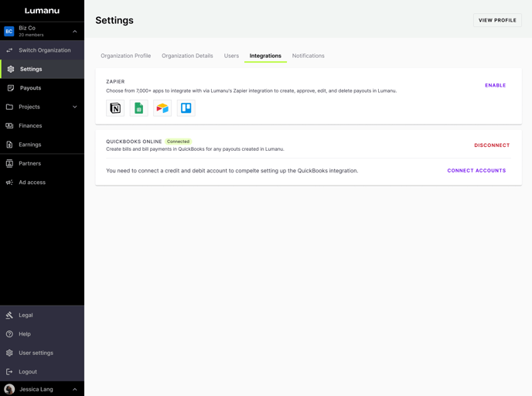
Task: Click the Payouts sidebar icon
Action: point(10,88)
